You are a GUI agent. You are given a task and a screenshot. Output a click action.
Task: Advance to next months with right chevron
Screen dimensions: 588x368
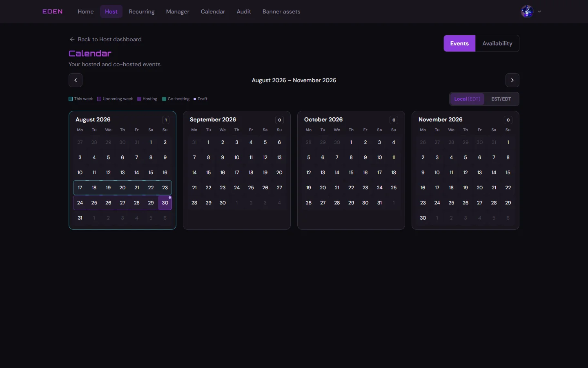[x=512, y=80]
